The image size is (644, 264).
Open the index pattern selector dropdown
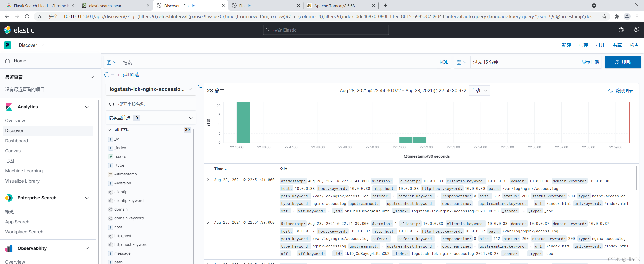151,89
